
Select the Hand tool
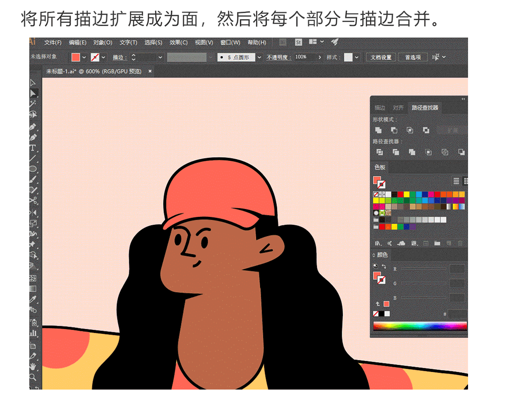[33, 366]
